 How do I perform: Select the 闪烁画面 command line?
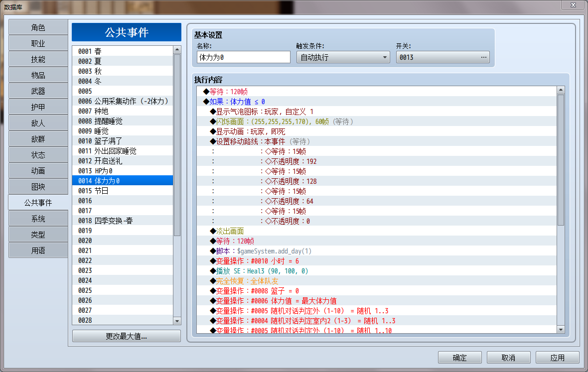pyautogui.click(x=377, y=122)
